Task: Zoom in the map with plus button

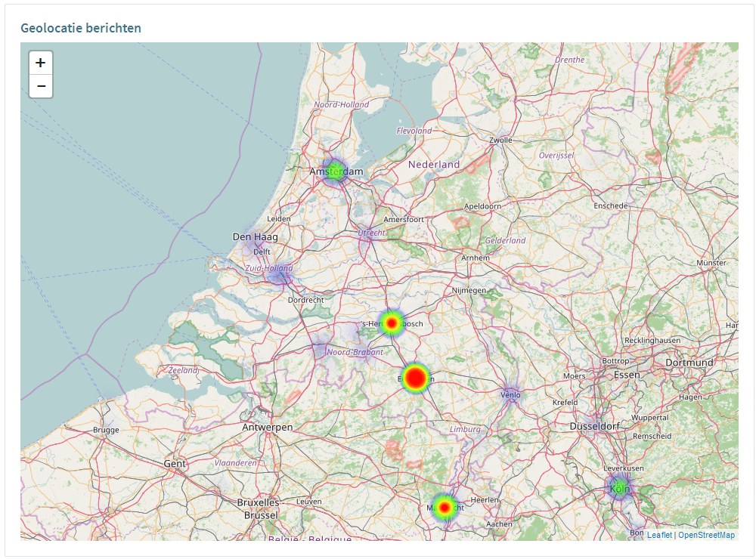Action: click(x=41, y=63)
